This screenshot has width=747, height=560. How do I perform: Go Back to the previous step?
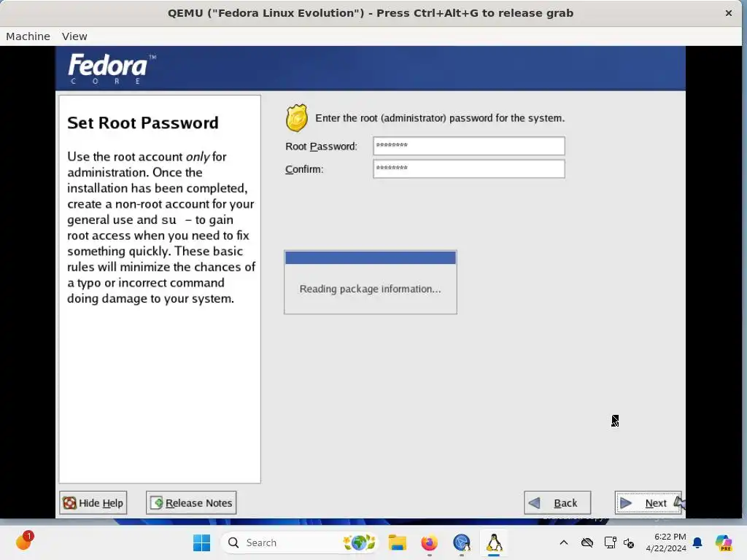(557, 503)
